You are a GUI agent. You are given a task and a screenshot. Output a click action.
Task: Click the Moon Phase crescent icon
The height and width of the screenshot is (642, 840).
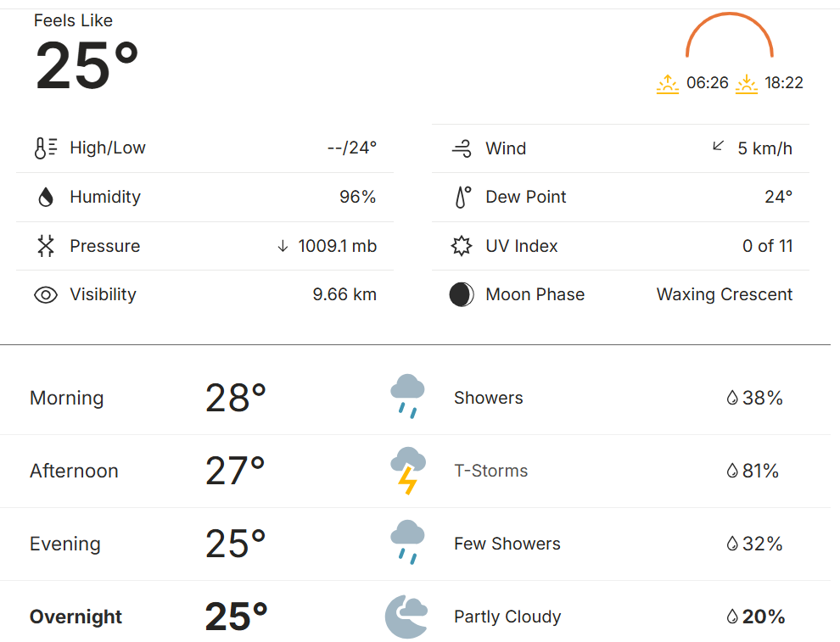point(462,295)
